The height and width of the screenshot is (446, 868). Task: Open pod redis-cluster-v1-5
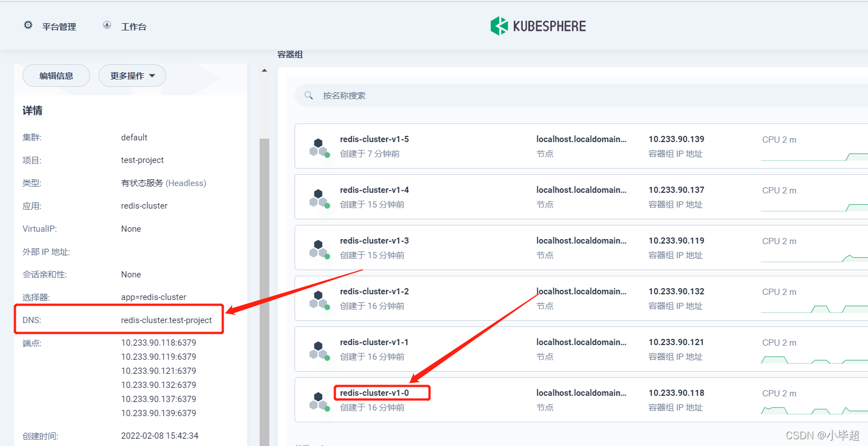pos(375,139)
